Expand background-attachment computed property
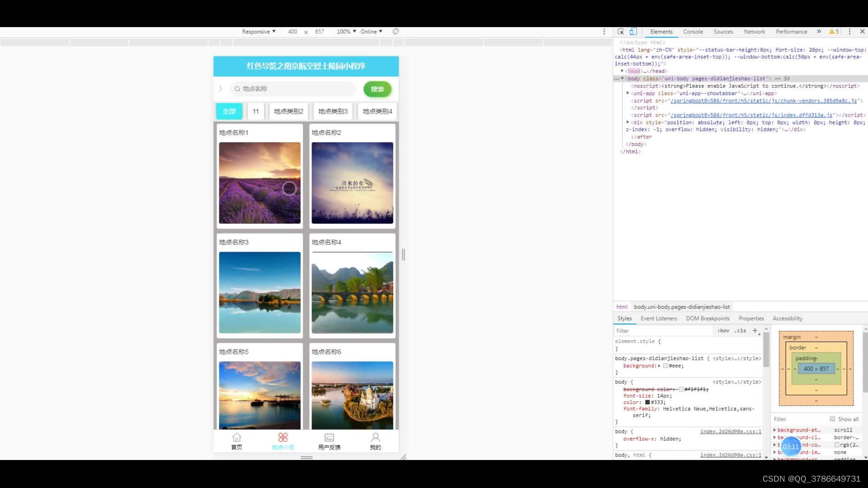Viewport: 868px width, 488px height. click(775, 430)
